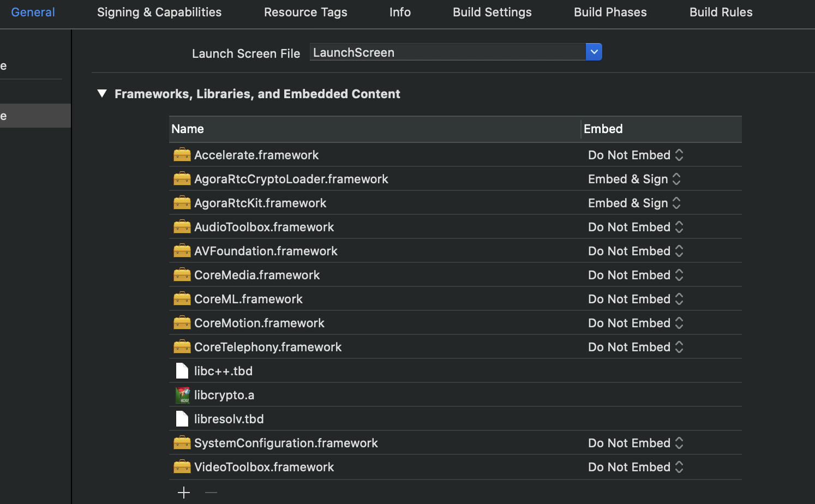The image size is (815, 504).
Task: Change embed setting for SystemConfiguration.framework
Action: pyautogui.click(x=636, y=443)
